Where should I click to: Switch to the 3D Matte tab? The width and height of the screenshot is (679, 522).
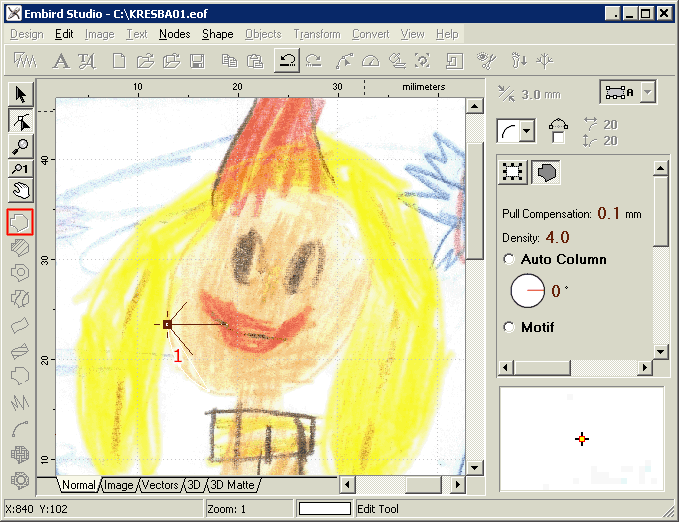tap(233, 485)
